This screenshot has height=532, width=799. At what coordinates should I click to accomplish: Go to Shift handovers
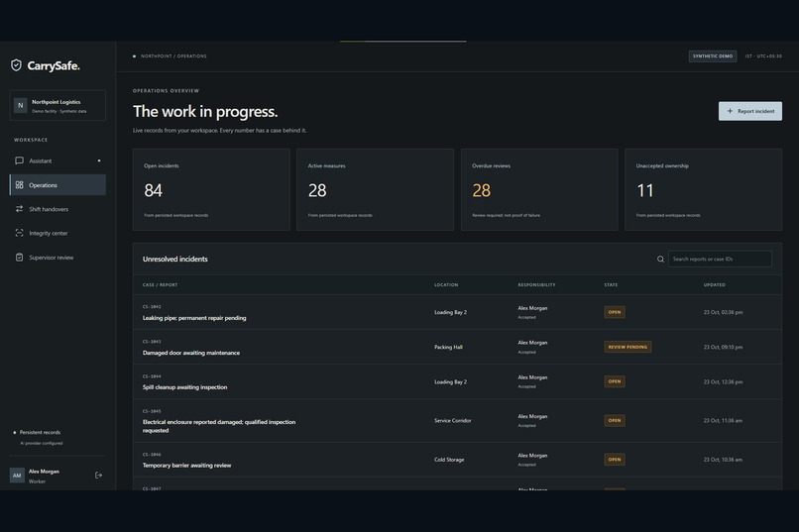click(57, 209)
